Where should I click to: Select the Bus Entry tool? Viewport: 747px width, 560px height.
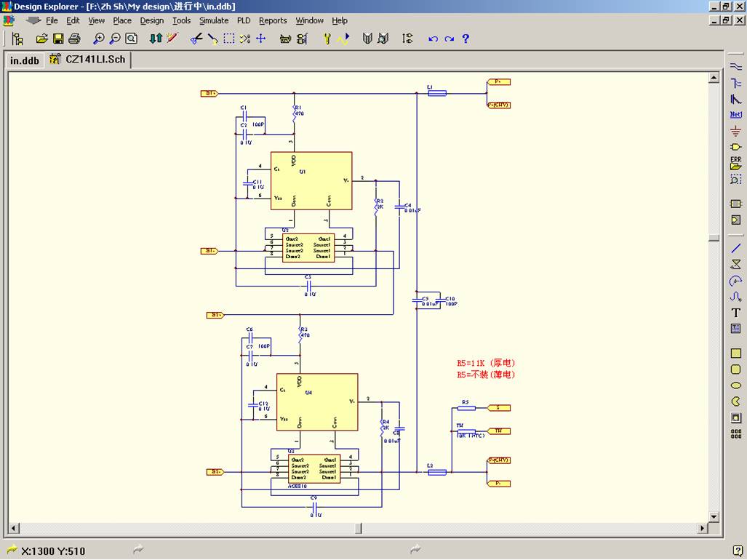tap(736, 99)
